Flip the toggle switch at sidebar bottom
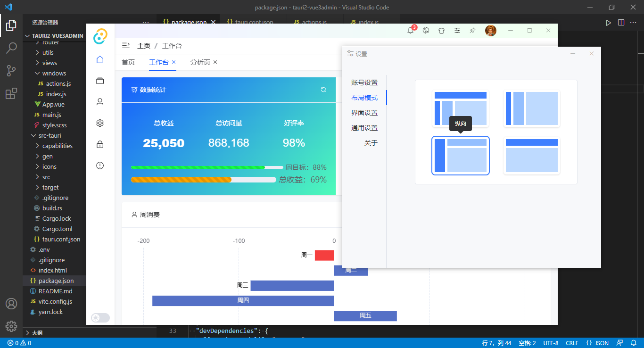Screen dimensions: 644x348 click(x=100, y=318)
